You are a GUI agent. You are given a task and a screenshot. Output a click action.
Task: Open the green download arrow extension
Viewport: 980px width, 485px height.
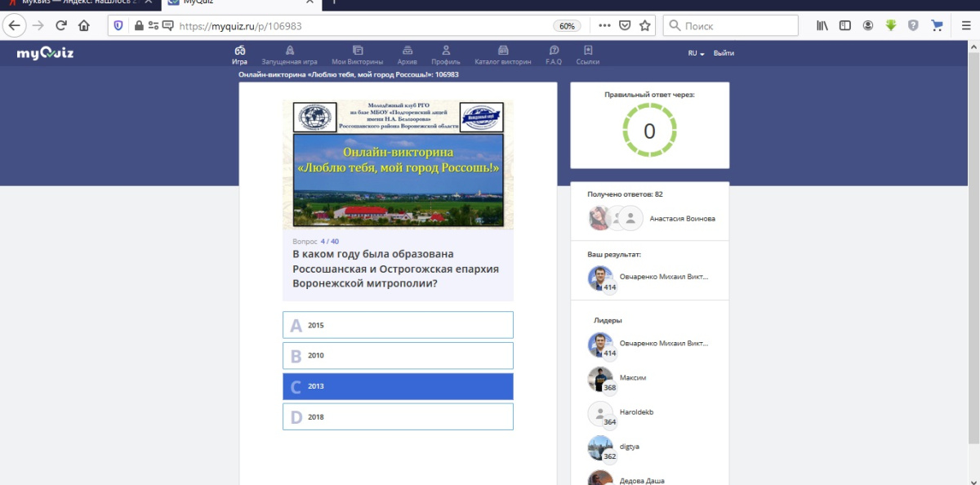891,25
